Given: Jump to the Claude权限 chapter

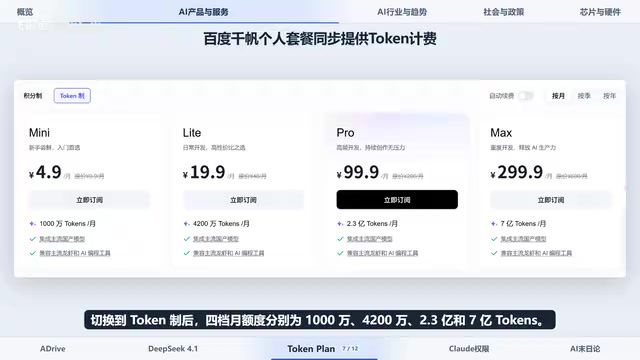Looking at the screenshot, I should click(x=469, y=349).
